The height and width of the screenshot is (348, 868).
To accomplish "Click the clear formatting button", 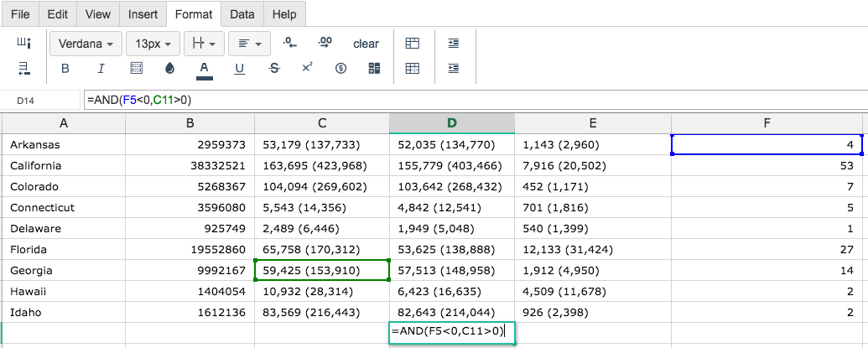I will click(x=366, y=44).
